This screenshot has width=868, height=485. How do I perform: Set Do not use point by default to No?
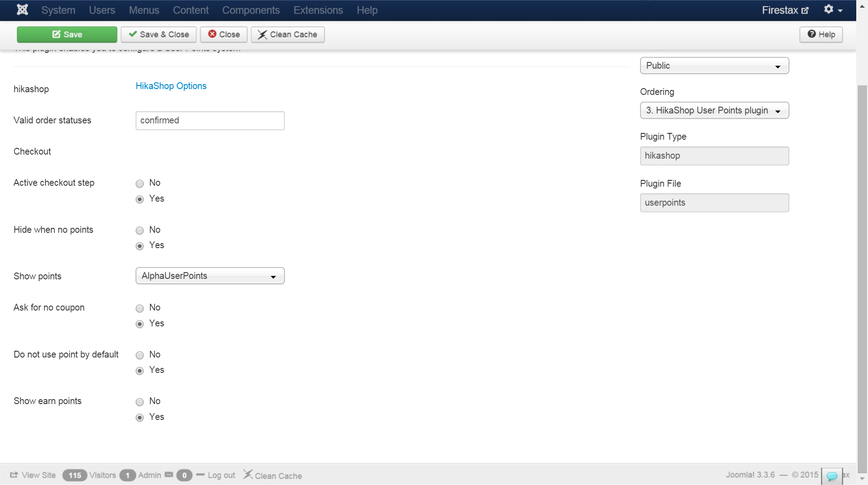pyautogui.click(x=140, y=355)
